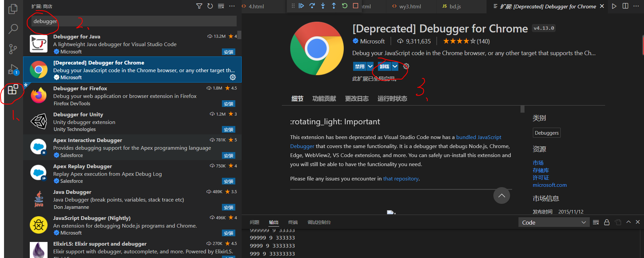Viewport: 644px width, 258px height.
Task: Close the bottom panel
Action: (638, 222)
